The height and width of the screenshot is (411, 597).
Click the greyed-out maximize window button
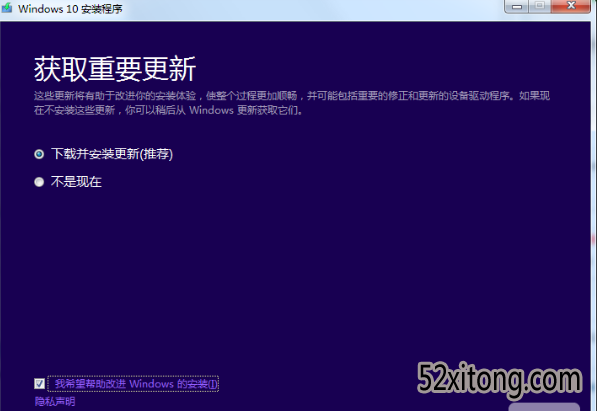540,6
